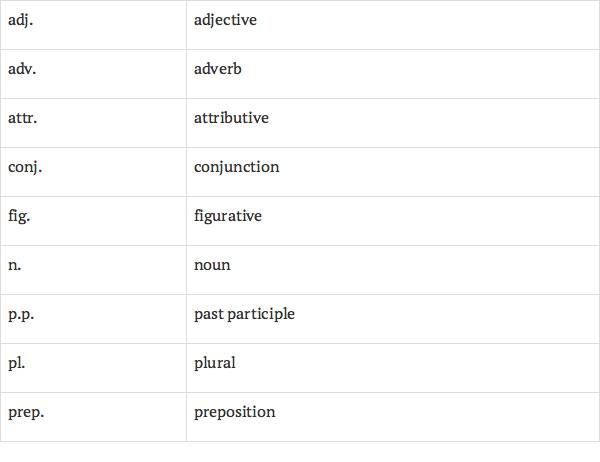Select the word 'adverb'
The image size is (600, 462).
pos(218,69)
